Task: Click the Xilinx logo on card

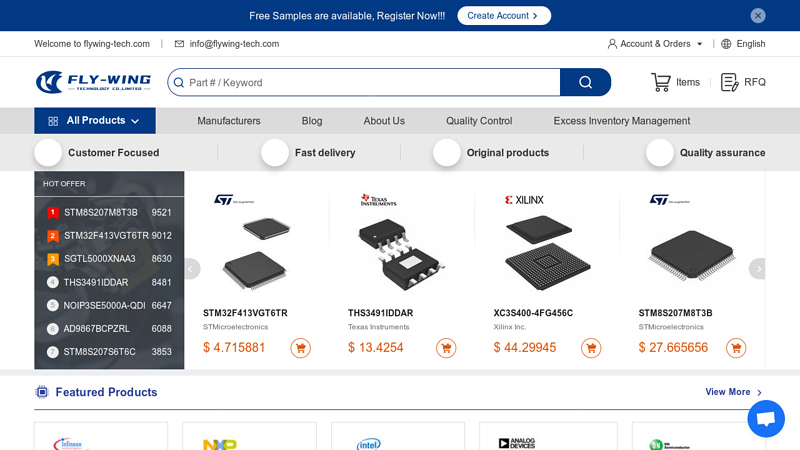Action: click(524, 199)
